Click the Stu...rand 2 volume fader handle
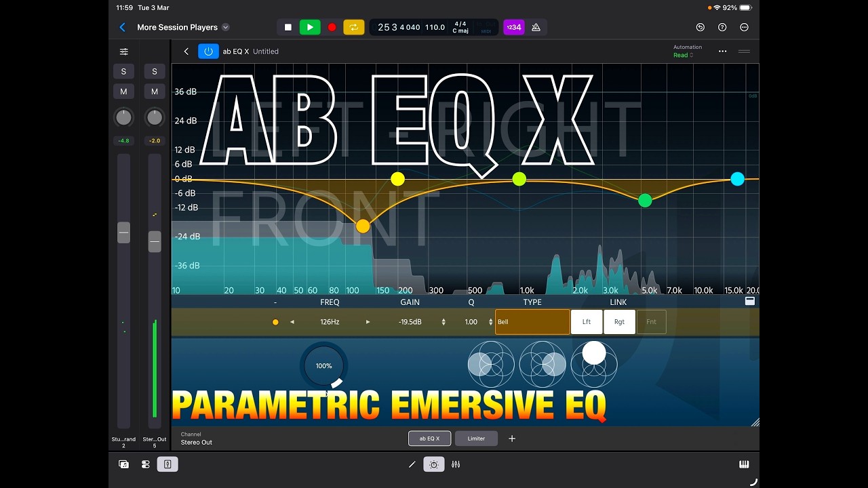Image resolution: width=868 pixels, height=488 pixels. pos(123,232)
